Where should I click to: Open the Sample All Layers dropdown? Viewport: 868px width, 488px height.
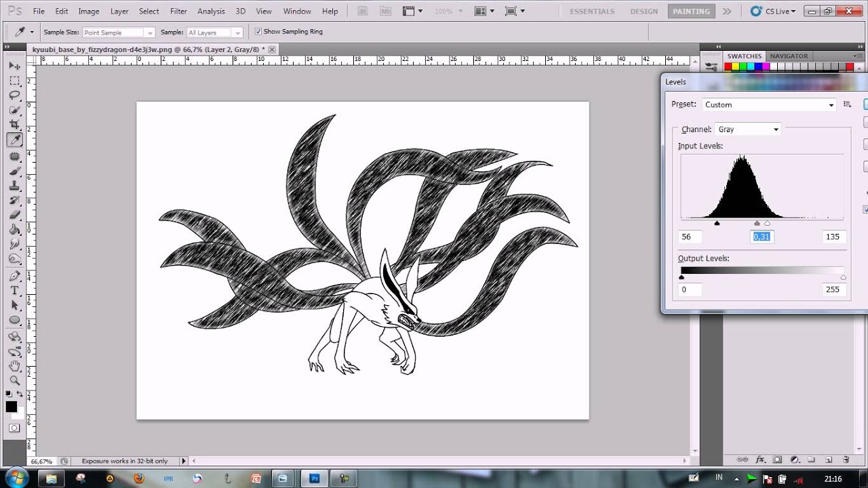[x=214, y=33]
